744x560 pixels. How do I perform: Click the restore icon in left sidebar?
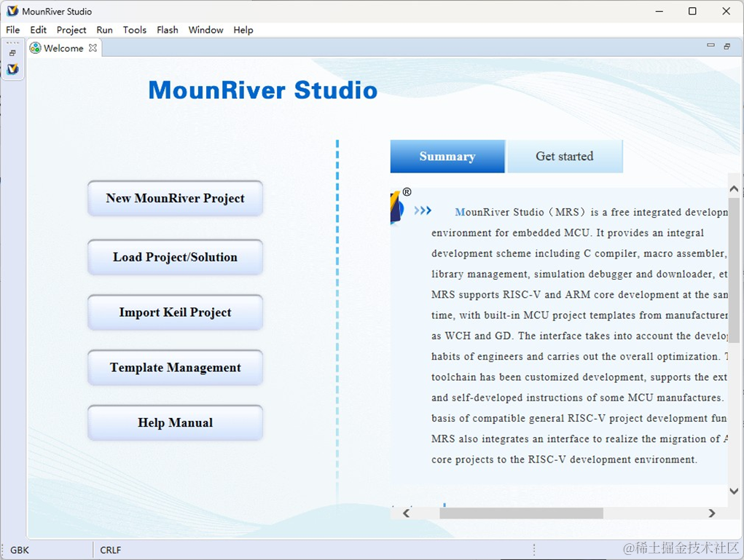[x=13, y=53]
